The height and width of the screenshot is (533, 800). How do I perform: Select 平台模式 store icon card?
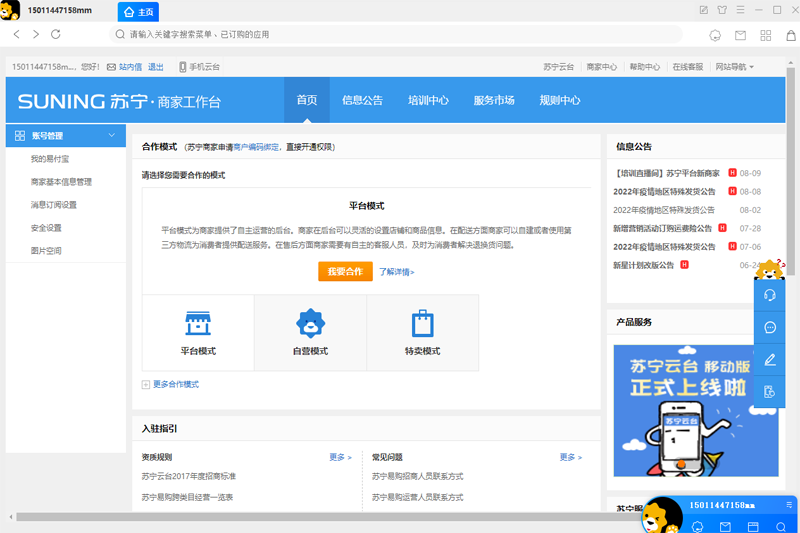(198, 333)
